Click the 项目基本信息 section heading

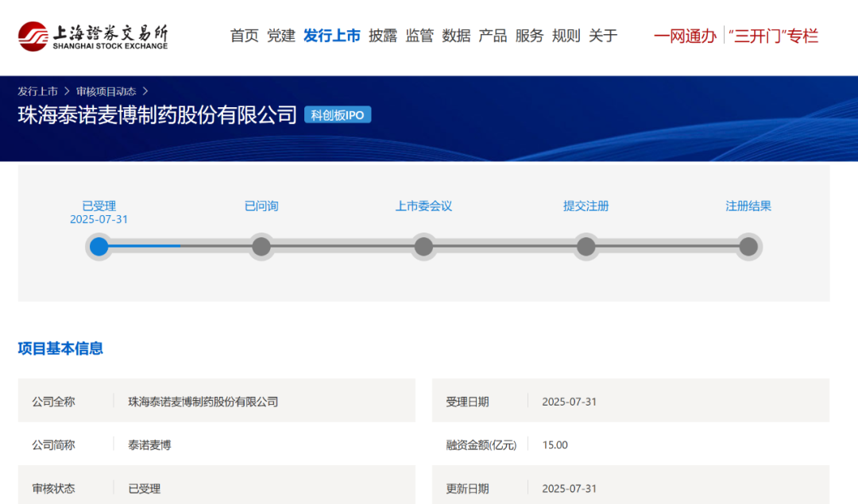point(60,348)
